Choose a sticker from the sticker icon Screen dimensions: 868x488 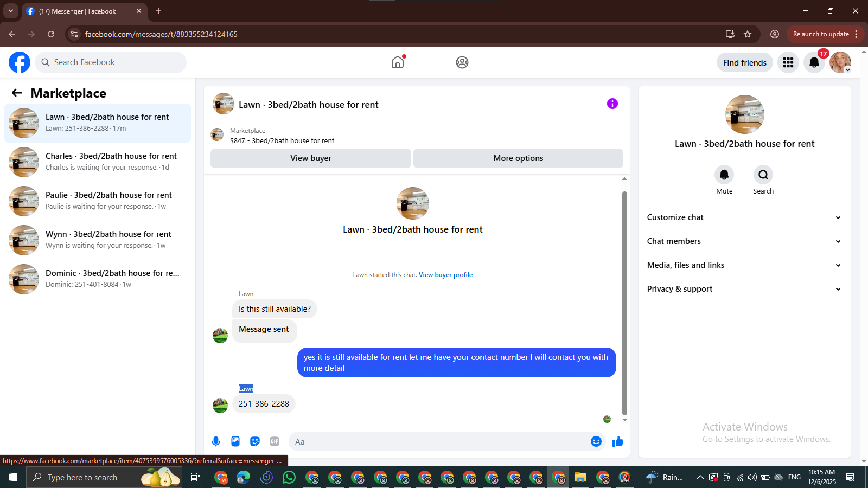tap(255, 441)
